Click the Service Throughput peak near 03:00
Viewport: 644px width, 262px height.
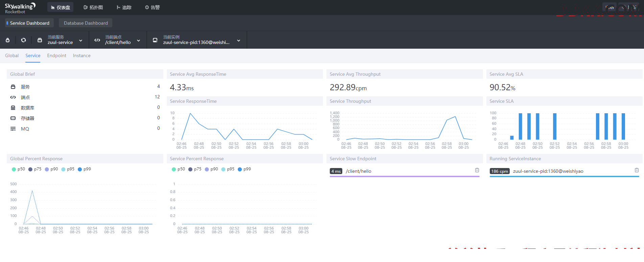(455, 117)
